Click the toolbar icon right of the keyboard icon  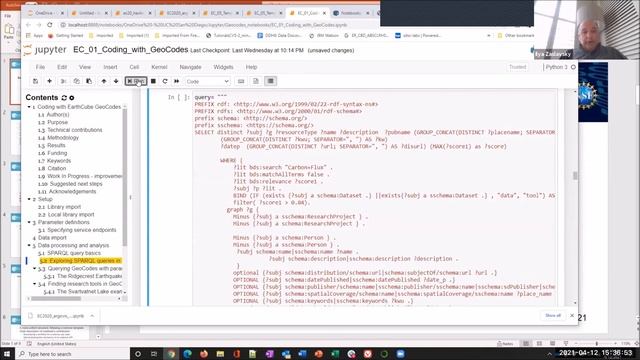(256, 81)
